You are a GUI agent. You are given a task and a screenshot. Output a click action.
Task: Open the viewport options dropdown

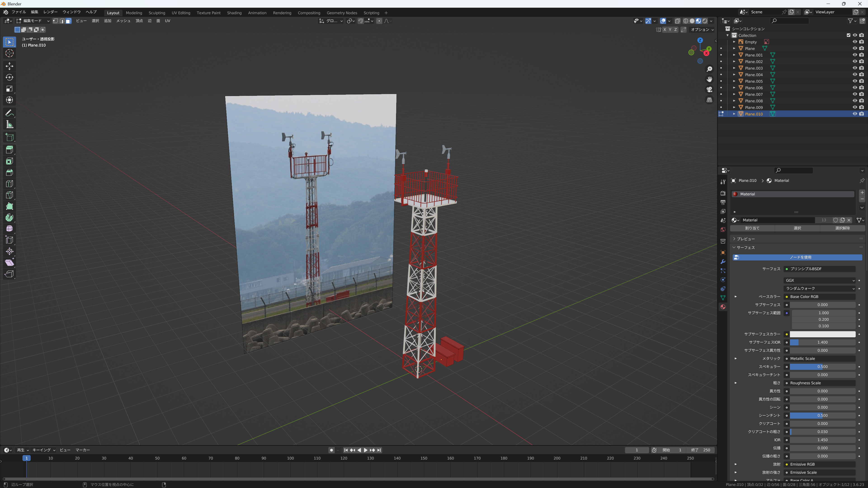702,30
